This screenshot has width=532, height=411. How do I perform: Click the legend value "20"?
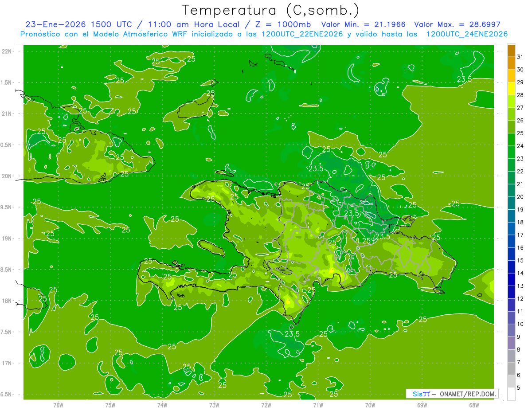[520, 197]
